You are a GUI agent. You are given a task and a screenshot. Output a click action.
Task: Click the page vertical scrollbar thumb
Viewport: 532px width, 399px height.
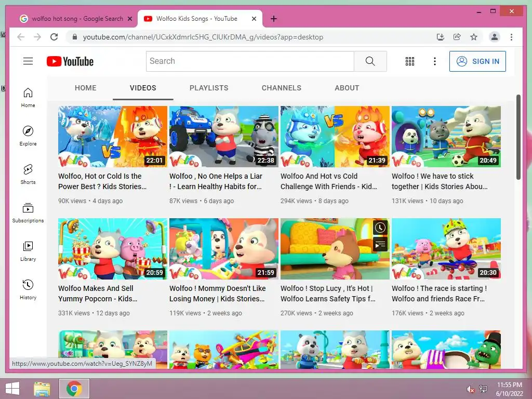pos(518,137)
